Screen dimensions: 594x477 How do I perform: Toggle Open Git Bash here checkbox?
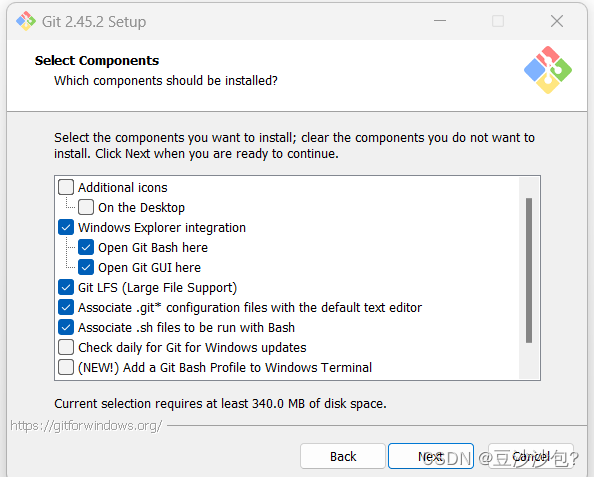tap(86, 247)
